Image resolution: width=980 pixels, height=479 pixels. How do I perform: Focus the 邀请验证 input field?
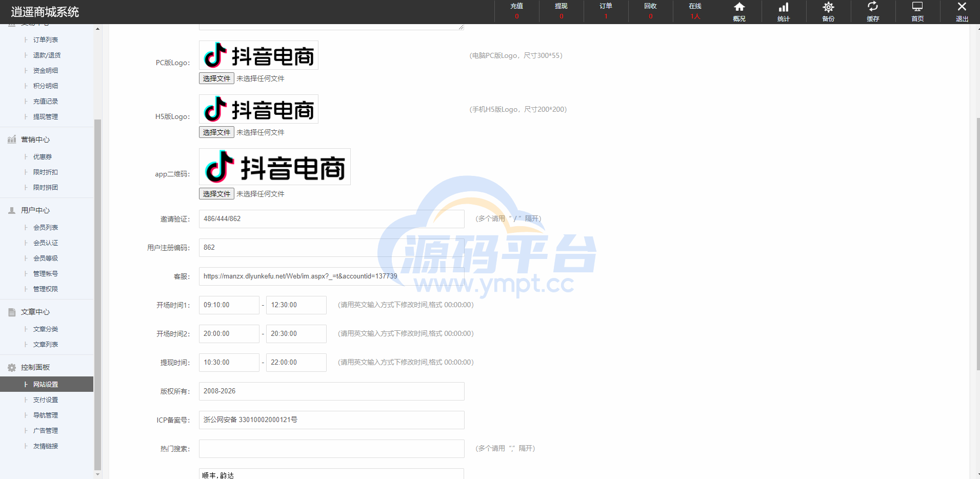(x=332, y=219)
